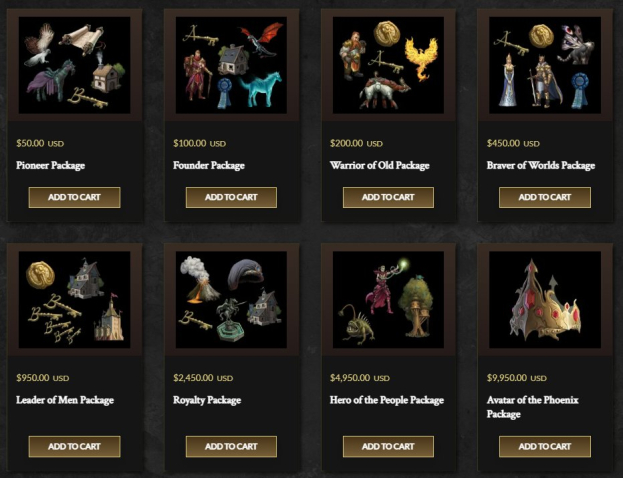Click the Braver of Worlds Package title
The width and height of the screenshot is (623, 478).
(x=541, y=166)
